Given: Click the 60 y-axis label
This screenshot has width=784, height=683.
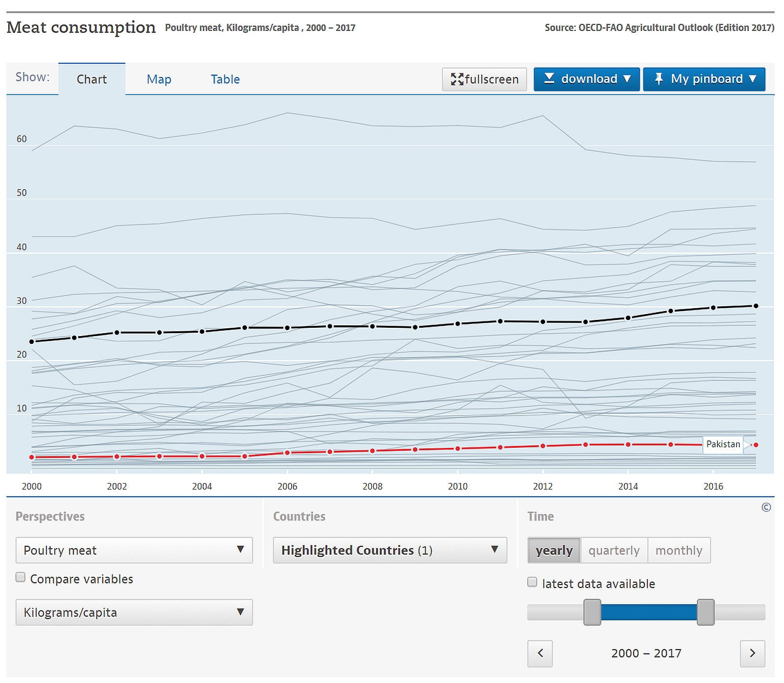Looking at the screenshot, I should (22, 139).
